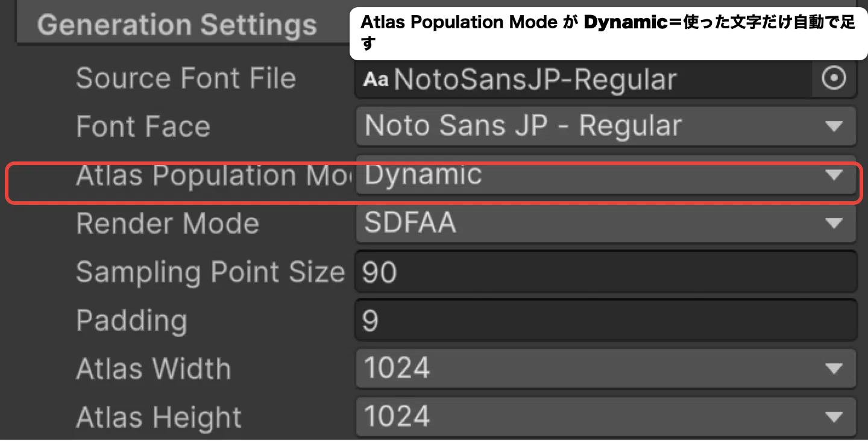
Task: Edit the Padding value field
Action: click(x=606, y=321)
